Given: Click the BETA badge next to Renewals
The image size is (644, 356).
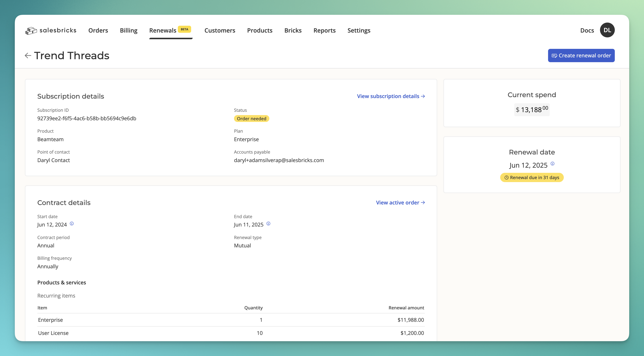Looking at the screenshot, I should coord(184,29).
